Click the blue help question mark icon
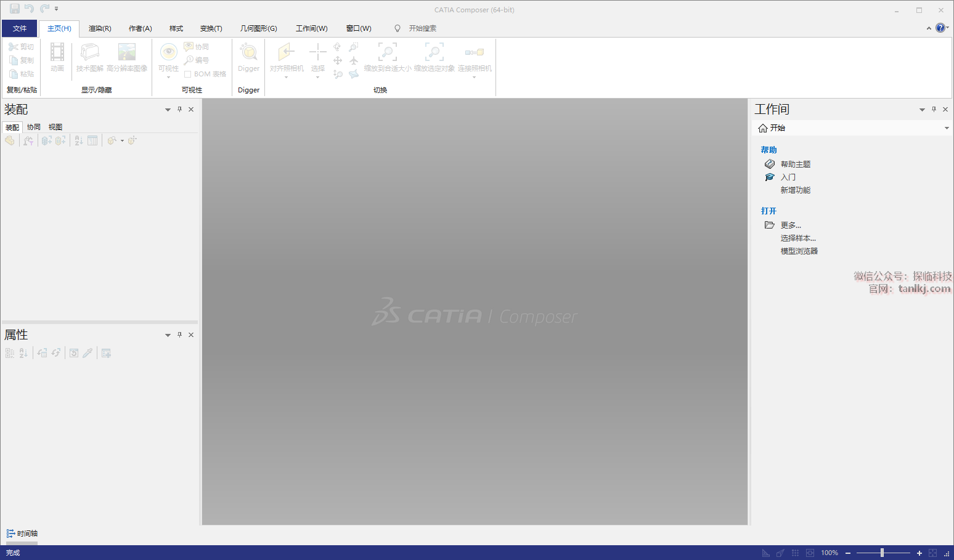 940,28
